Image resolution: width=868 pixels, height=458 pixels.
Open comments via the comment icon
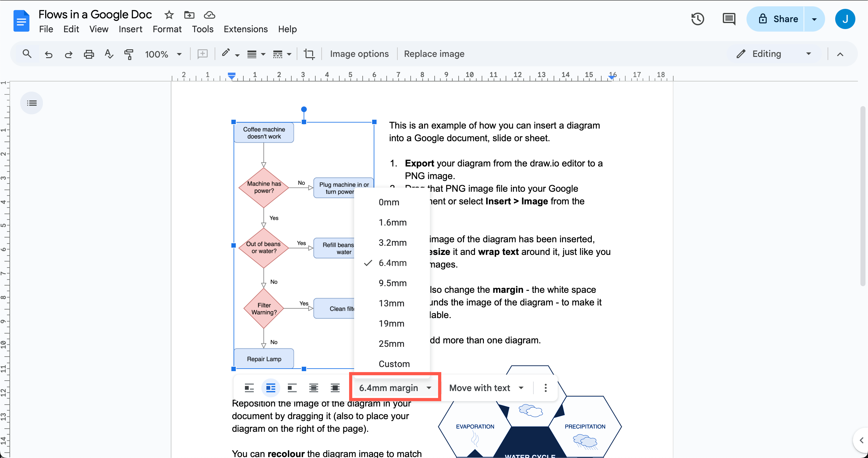click(729, 19)
